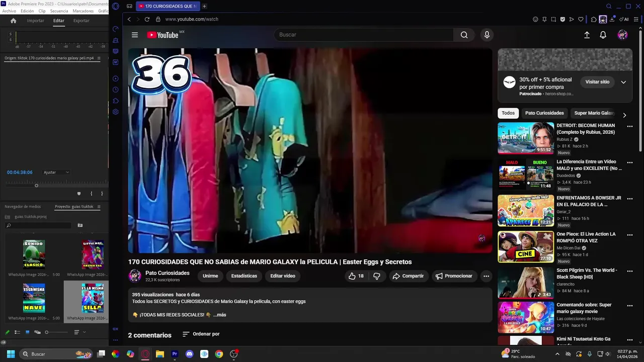Viewport: 644px width, 362px height.
Task: Switch to Premiere Importar tab
Action: tap(35, 21)
